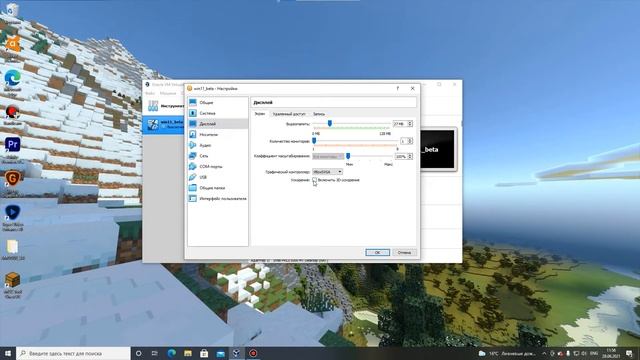This screenshot has width=640, height=360.
Task: Open the scale factor monitor dropdown
Action: coord(328,156)
